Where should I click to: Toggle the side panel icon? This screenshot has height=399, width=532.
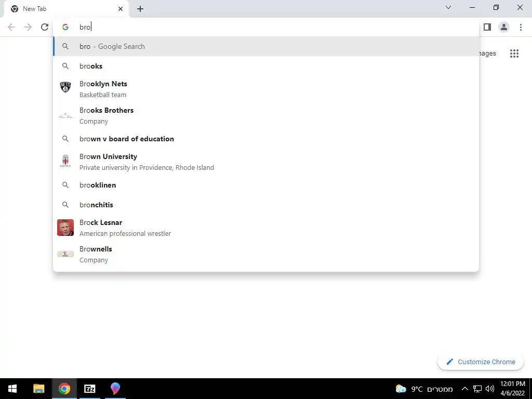(x=487, y=27)
